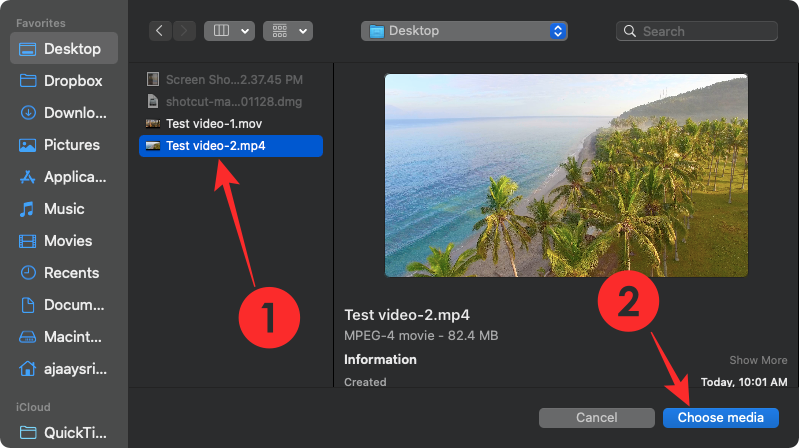Click the back navigation arrow
Viewport: 799px width, 448px height.
click(x=161, y=31)
